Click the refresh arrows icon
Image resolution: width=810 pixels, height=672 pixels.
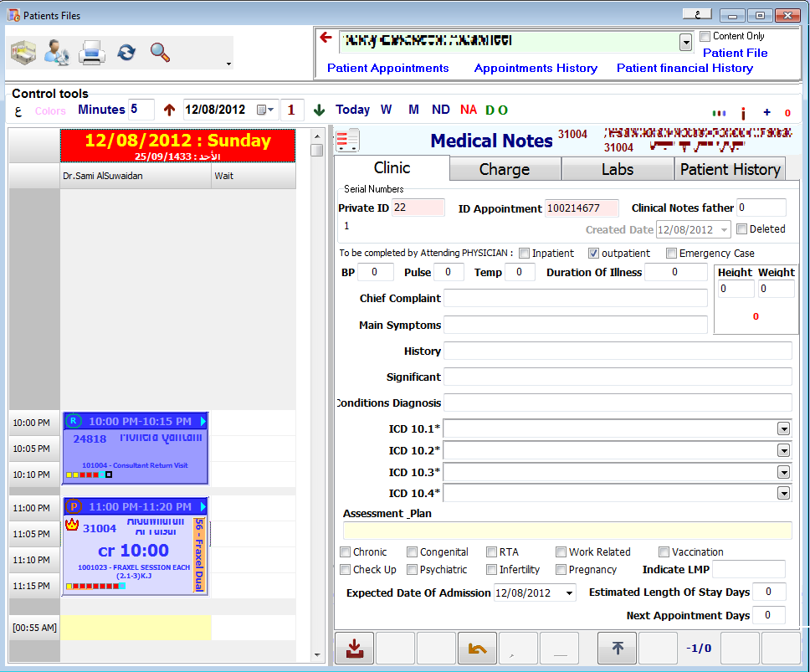click(x=126, y=53)
